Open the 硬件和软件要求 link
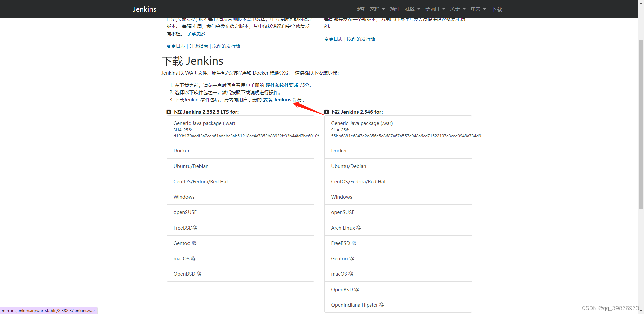Viewport: 644px width, 314px height. point(282,85)
